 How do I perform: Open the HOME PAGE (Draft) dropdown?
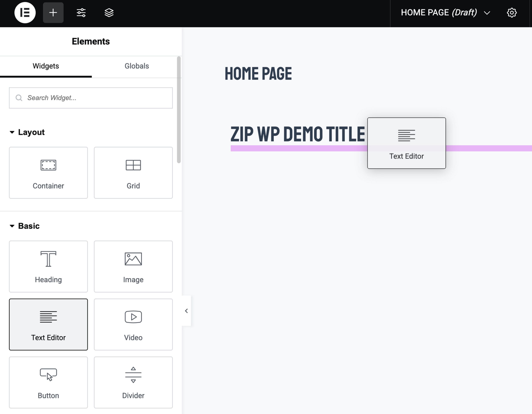click(x=487, y=13)
